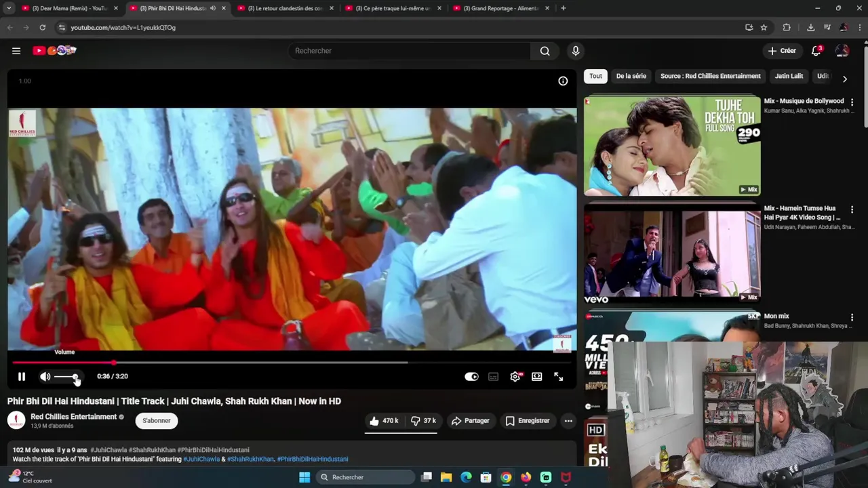Click the youtube.com address bar
This screenshot has width=868, height=488.
tap(400, 28)
